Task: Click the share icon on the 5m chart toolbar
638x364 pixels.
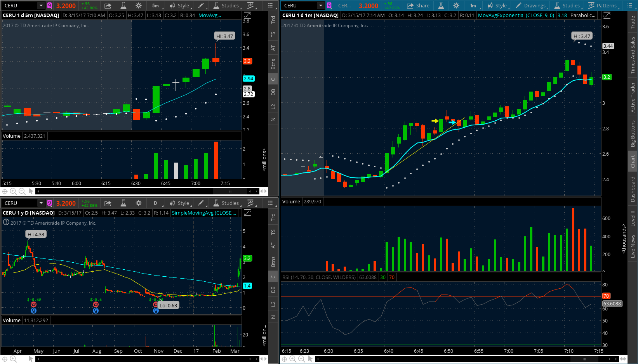Action: 108,5
